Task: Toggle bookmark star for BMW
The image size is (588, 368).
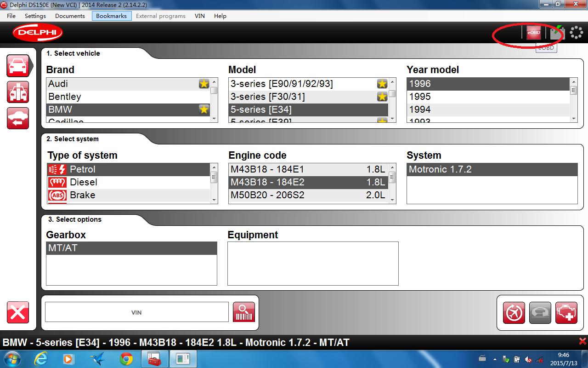Action: [x=204, y=109]
